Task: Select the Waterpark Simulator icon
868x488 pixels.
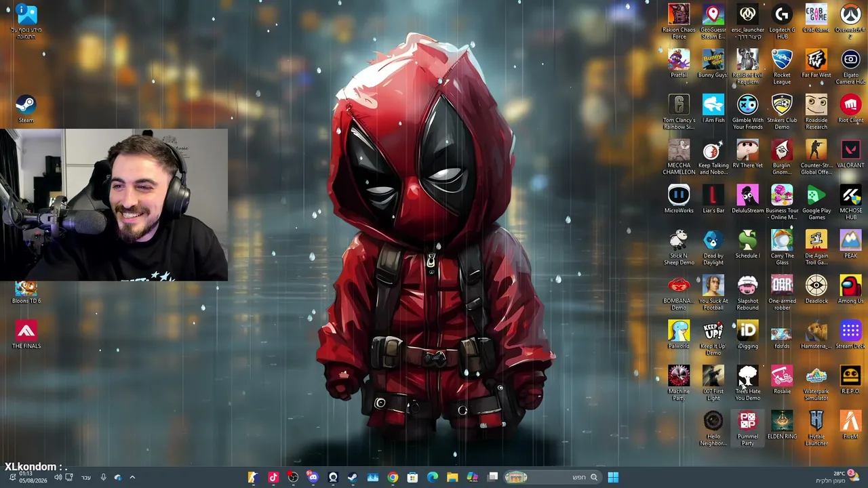Action: coord(816,384)
